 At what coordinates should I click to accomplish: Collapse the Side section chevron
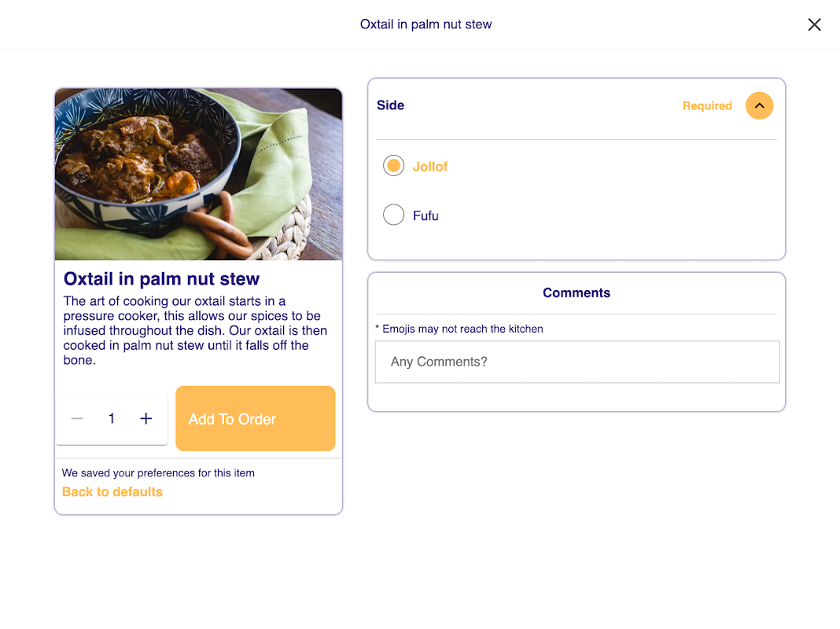(x=759, y=105)
